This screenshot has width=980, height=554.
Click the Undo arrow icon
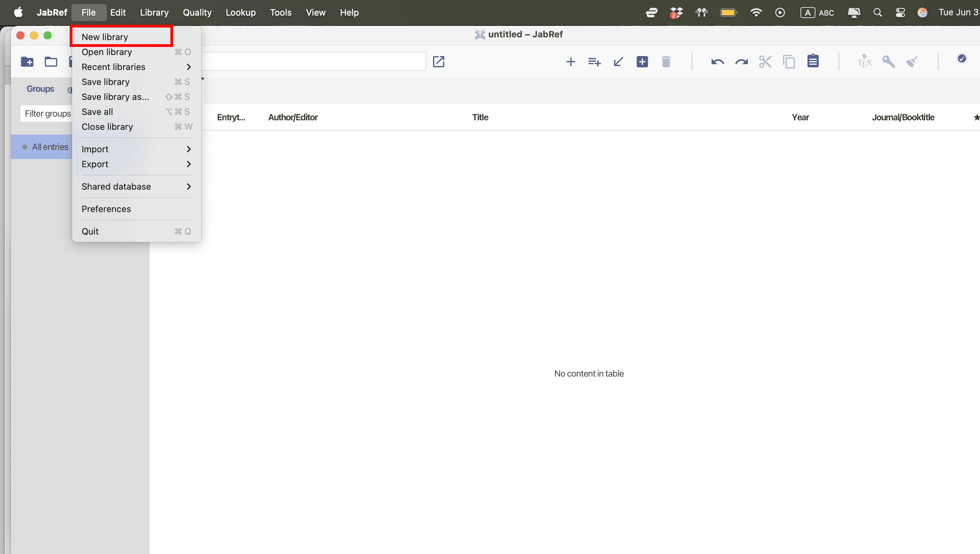pos(717,62)
